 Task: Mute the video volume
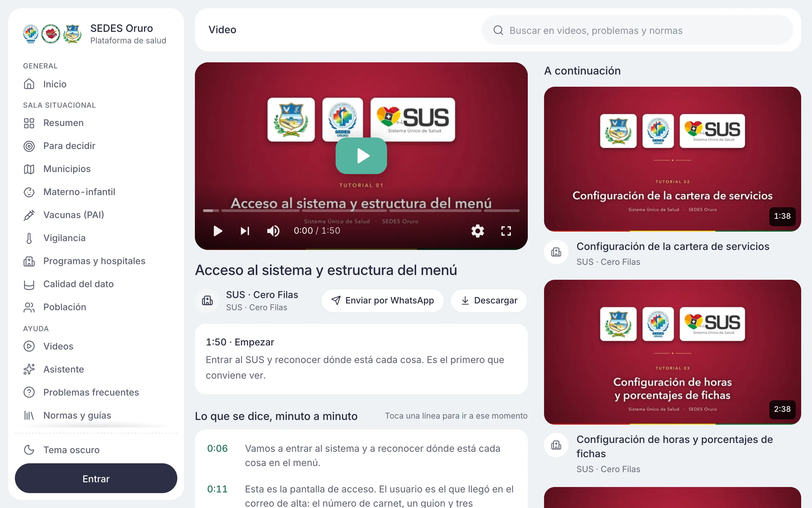coord(273,231)
